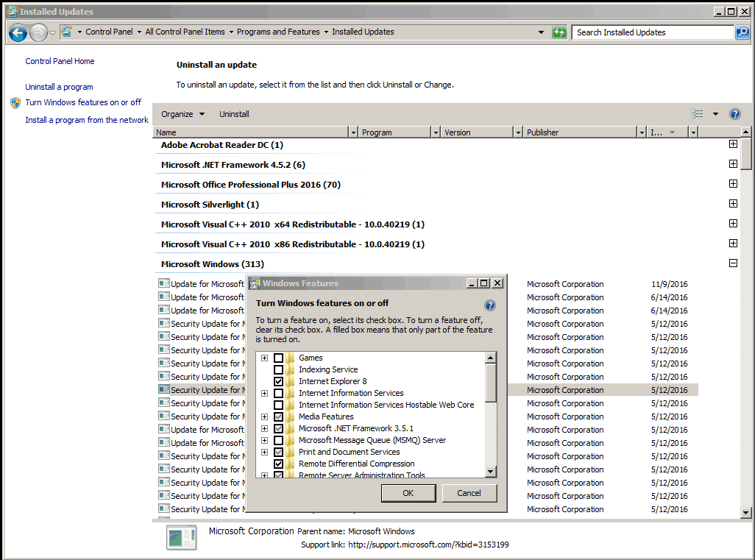Image resolution: width=755 pixels, height=560 pixels.
Task: Click the 11/9/2016 installed date cell
Action: pyautogui.click(x=670, y=284)
